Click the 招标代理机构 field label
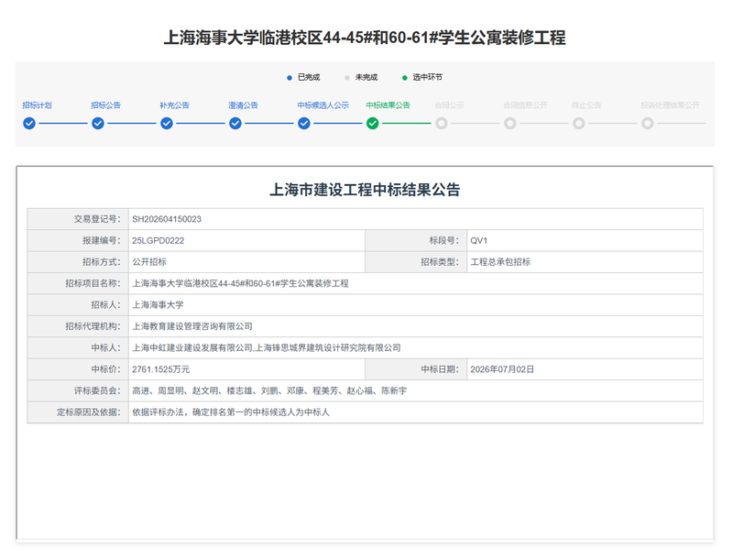This screenshot has width=733, height=560. (x=93, y=327)
